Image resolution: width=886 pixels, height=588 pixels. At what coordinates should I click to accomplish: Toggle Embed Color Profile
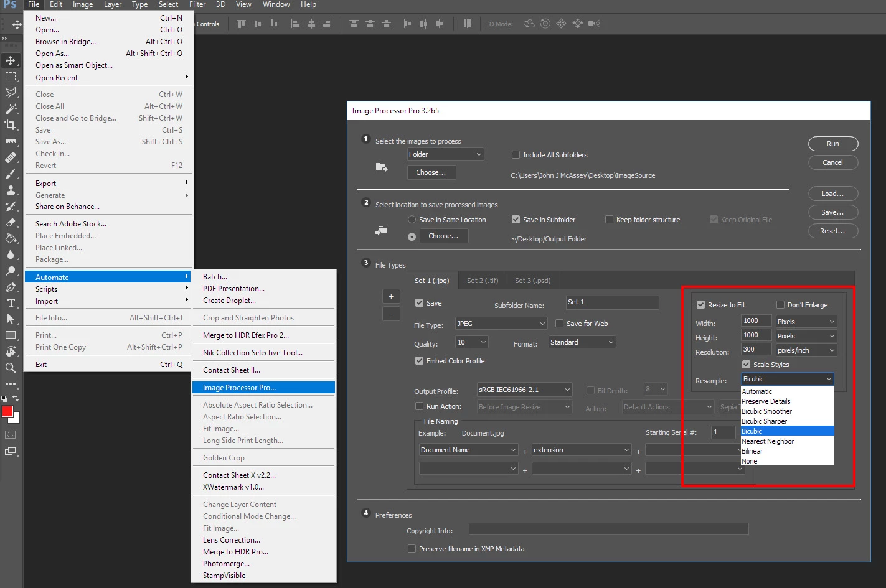[x=419, y=361]
